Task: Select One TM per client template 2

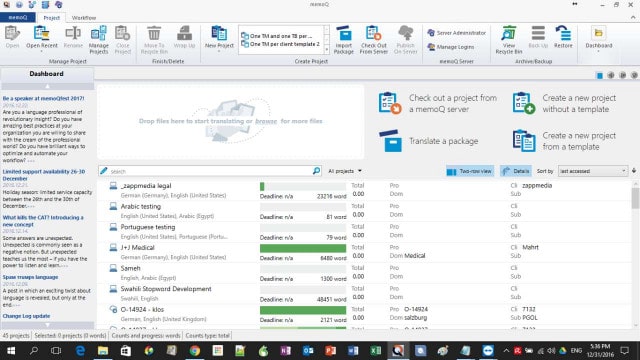Action: (281, 44)
